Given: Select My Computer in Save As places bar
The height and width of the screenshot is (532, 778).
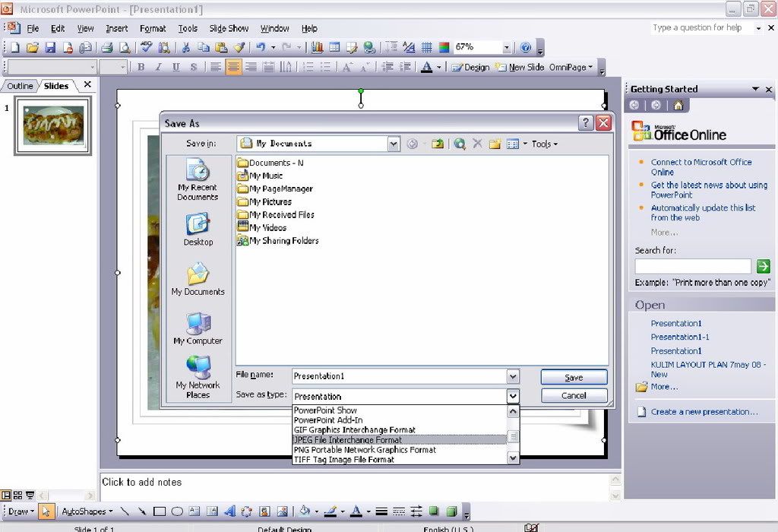Looking at the screenshot, I should click(198, 328).
